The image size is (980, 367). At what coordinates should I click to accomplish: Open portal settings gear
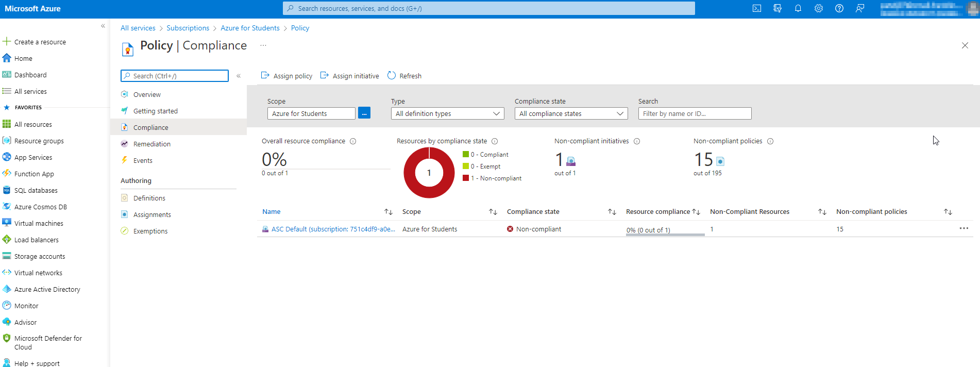[819, 8]
